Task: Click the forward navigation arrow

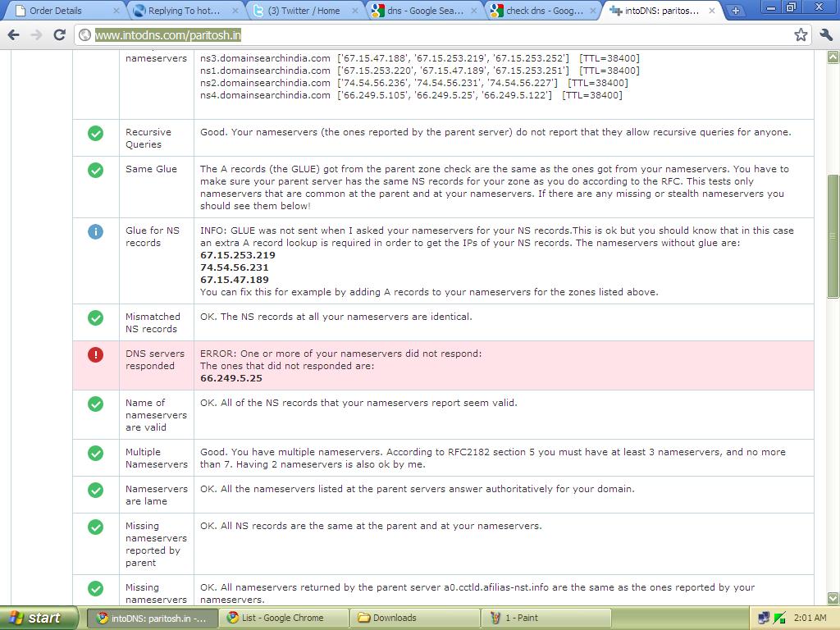Action: coord(36,36)
